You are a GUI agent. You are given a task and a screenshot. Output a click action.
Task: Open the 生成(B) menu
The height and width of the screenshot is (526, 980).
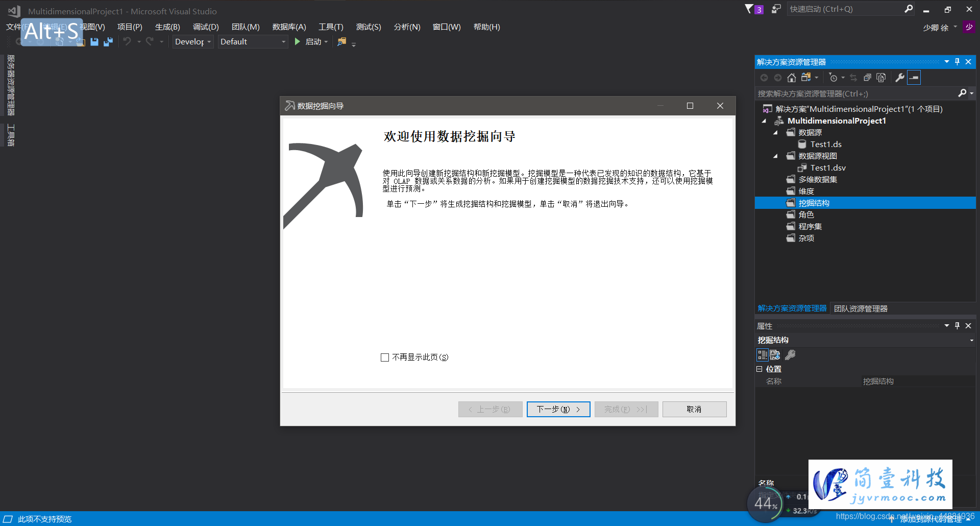[x=167, y=27]
